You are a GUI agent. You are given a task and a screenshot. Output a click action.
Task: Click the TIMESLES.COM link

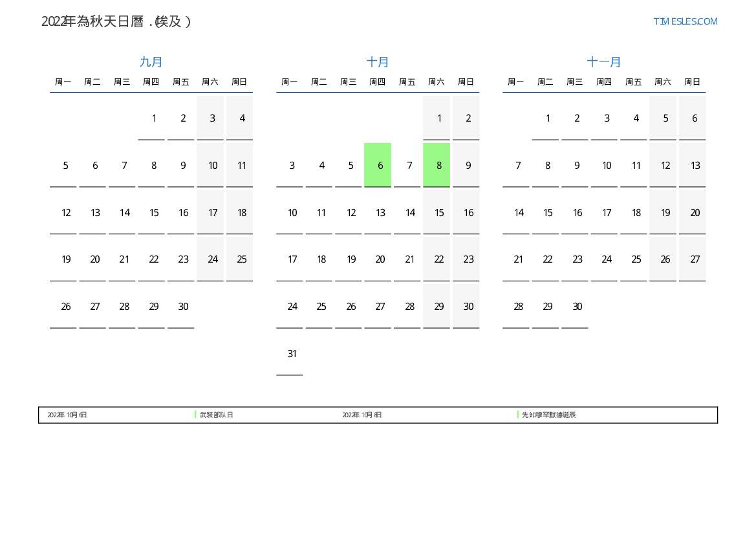tap(685, 21)
